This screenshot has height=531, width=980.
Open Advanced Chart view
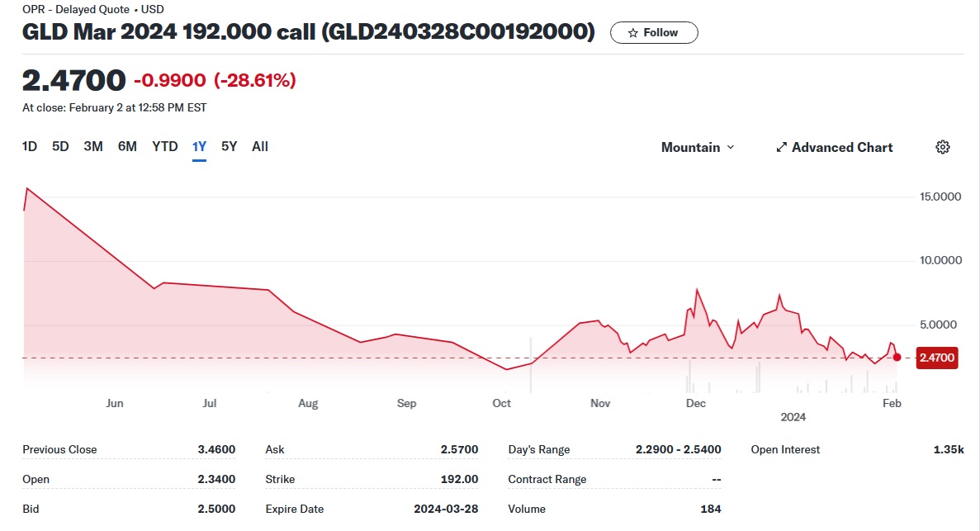835,147
